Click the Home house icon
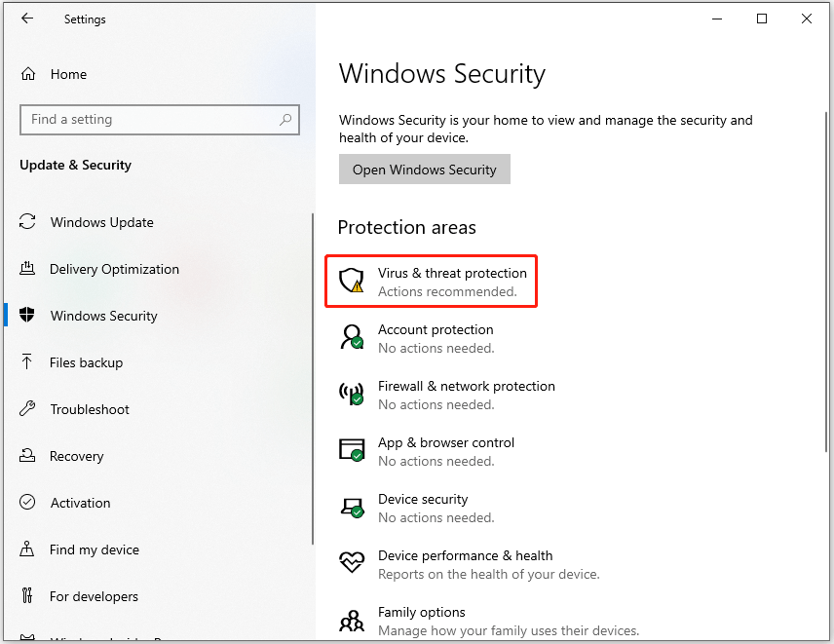The width and height of the screenshot is (834, 644). (x=28, y=74)
